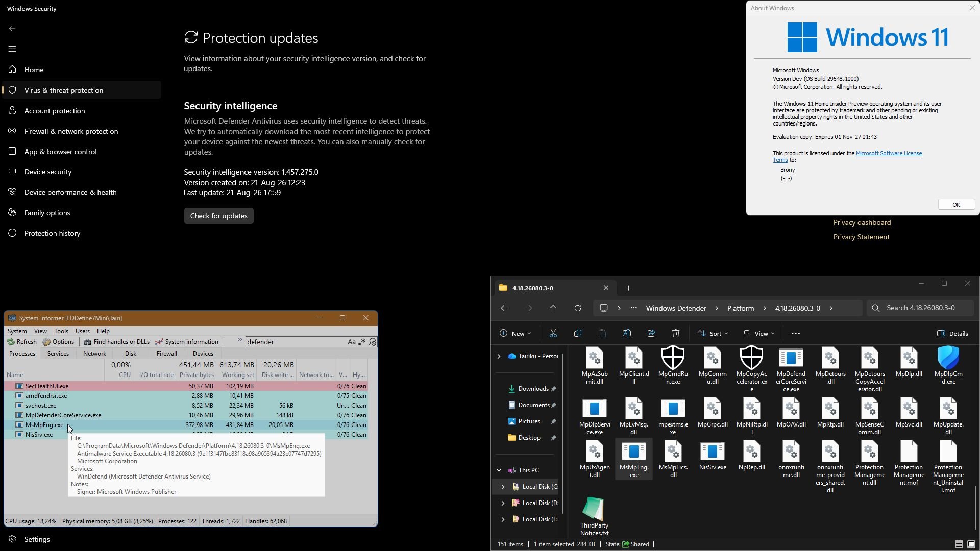The height and width of the screenshot is (551, 980).
Task: Open the New dropdown in File Explorer
Action: pos(515,334)
